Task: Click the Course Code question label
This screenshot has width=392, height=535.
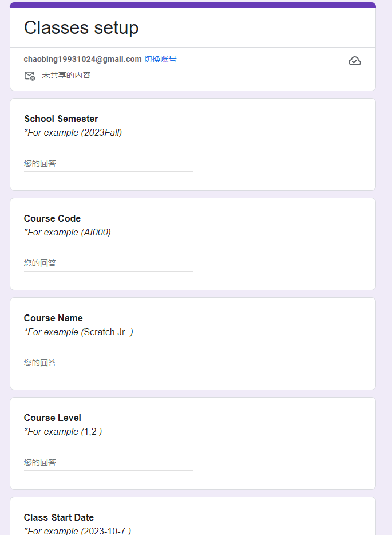Action: point(53,218)
